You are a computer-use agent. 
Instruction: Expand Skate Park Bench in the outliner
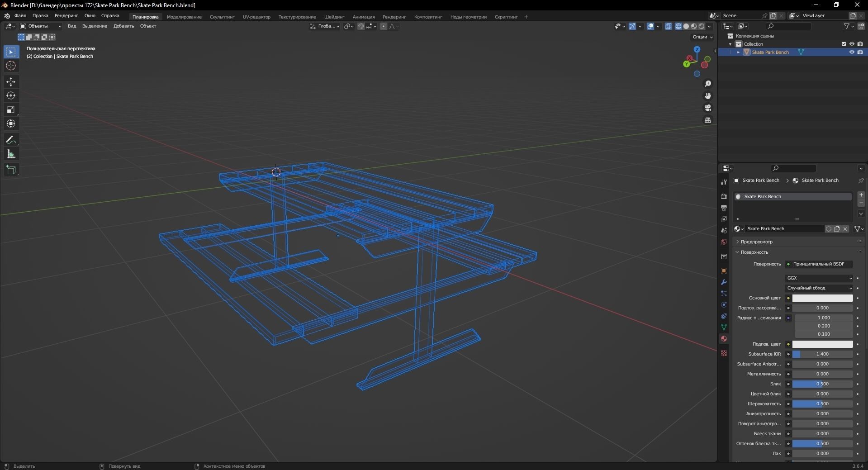[x=739, y=52]
